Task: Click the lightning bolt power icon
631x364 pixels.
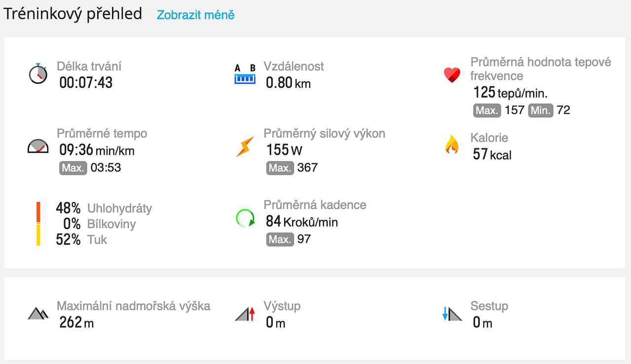Action: [245, 147]
